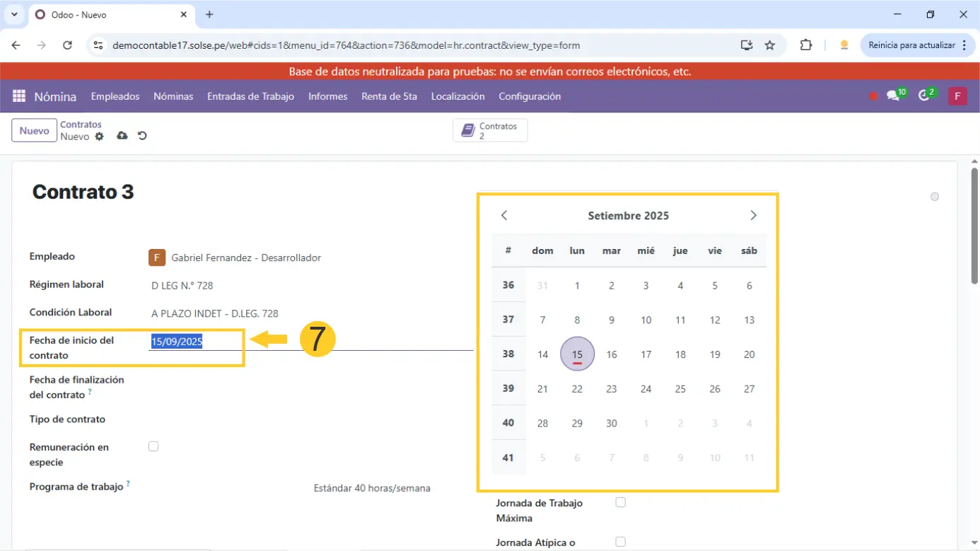Bookmark the page with the star icon
Screen dimensions: 980x551
tap(770, 45)
